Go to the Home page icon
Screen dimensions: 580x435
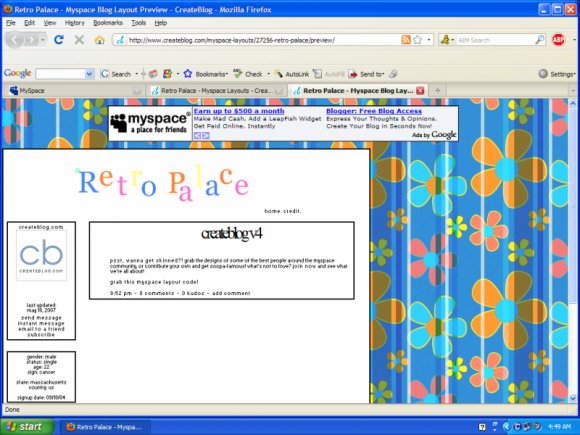[100, 40]
